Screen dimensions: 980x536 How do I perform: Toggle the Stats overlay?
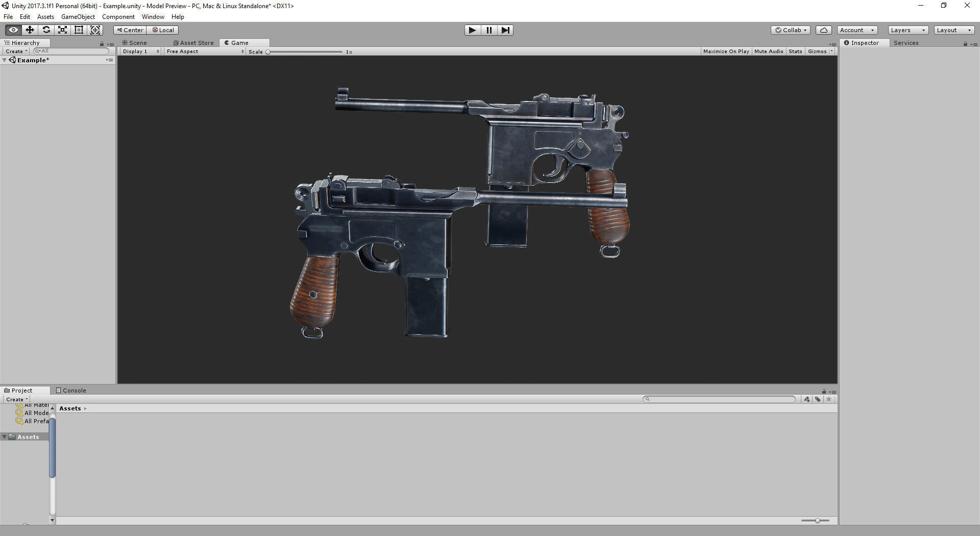coord(795,52)
